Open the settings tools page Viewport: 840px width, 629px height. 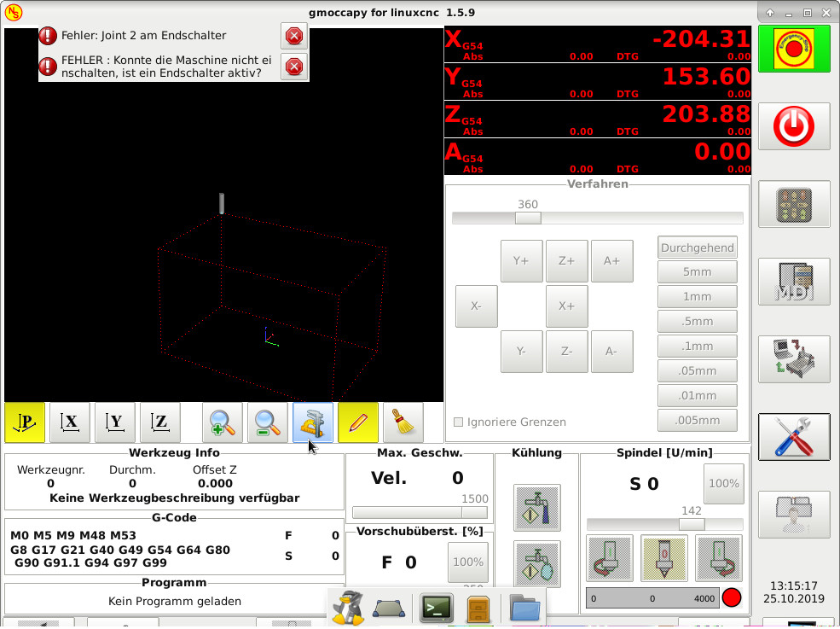(x=794, y=437)
